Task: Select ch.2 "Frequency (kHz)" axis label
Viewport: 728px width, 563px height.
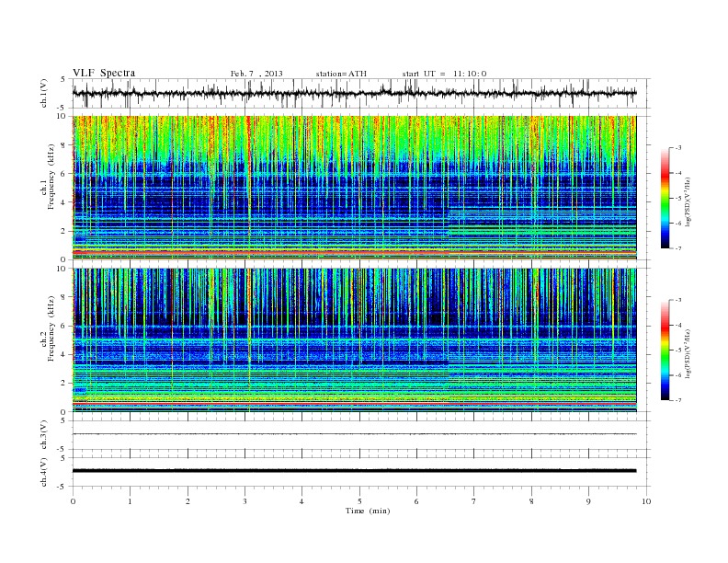Action: click(x=51, y=329)
